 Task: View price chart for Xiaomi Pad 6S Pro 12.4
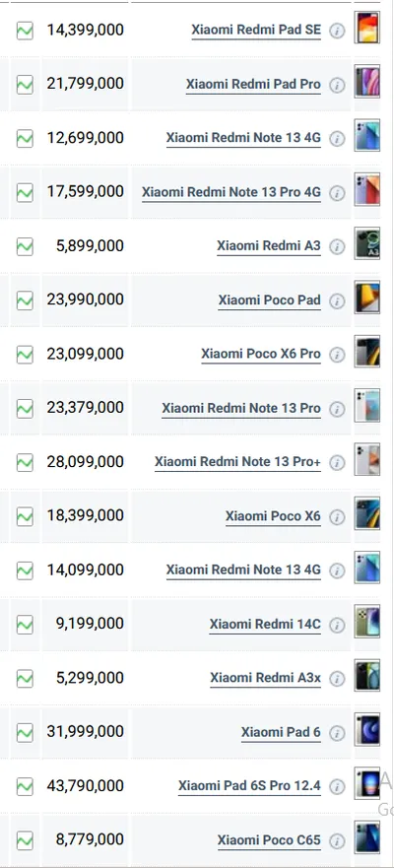coord(25,786)
